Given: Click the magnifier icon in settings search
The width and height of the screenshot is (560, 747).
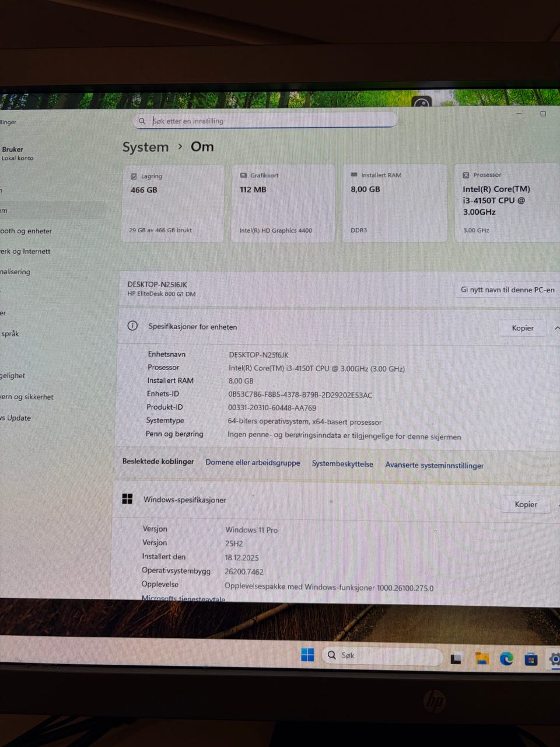Looking at the screenshot, I should coord(142,121).
